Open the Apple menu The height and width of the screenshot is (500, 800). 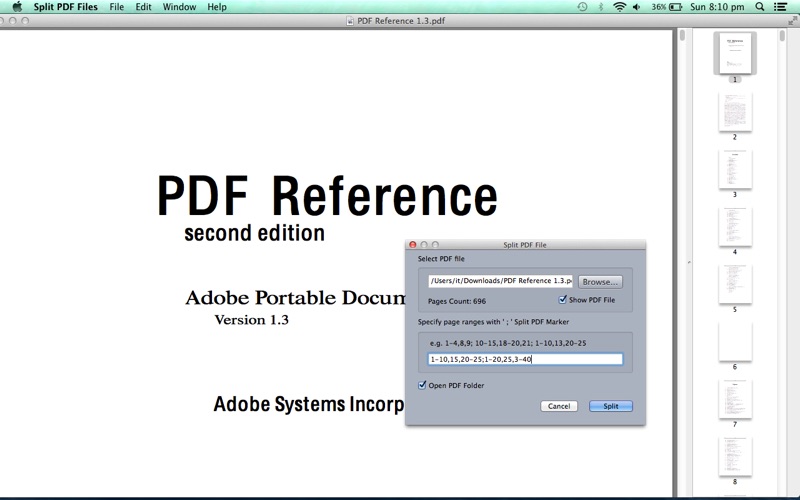point(17,7)
